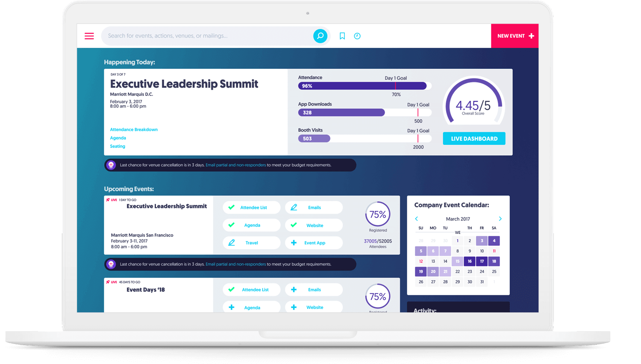Click rocket LIVE icon on Executive Leadership Summit card
Viewport: 641px width, 364px height.
pyautogui.click(x=108, y=200)
